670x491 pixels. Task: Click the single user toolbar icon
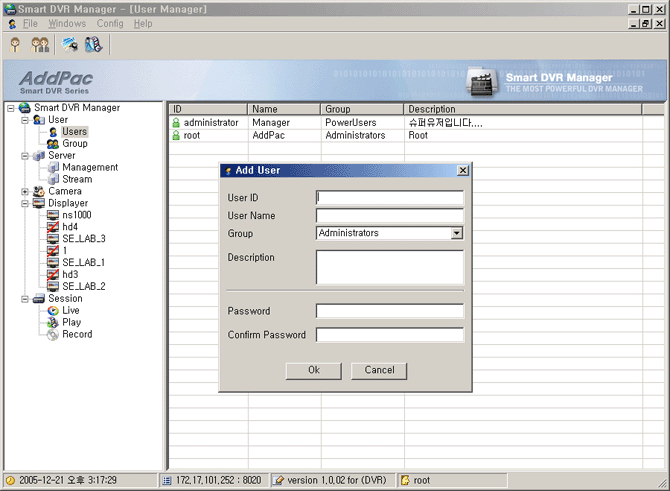(15, 45)
